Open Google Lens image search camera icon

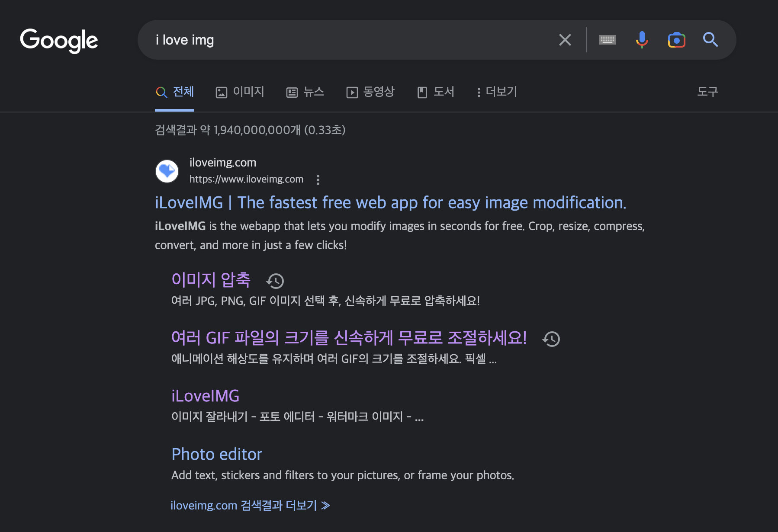676,40
